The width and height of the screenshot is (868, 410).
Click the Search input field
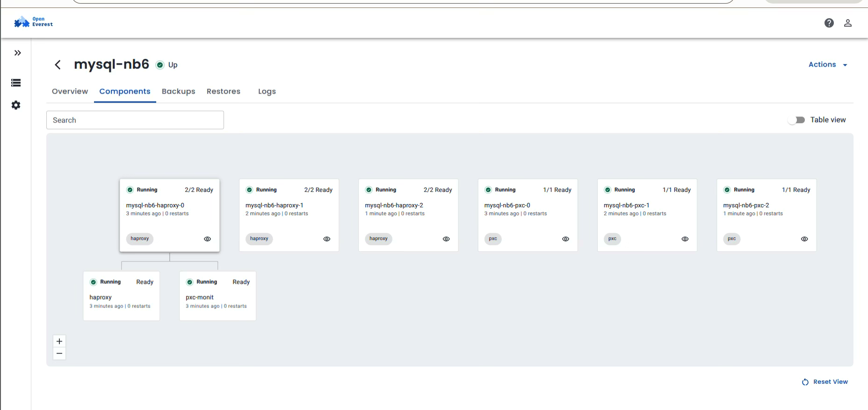click(135, 120)
